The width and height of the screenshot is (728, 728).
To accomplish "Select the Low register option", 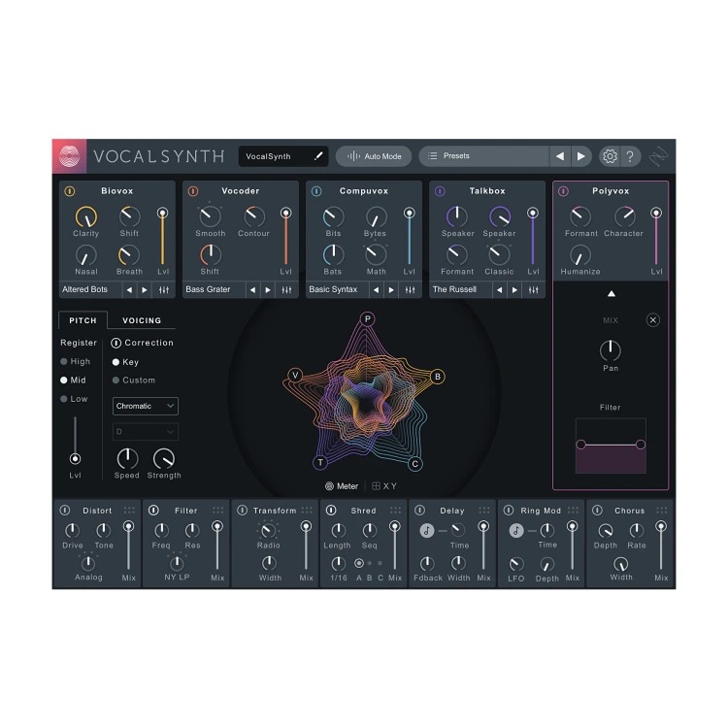I will [75, 398].
